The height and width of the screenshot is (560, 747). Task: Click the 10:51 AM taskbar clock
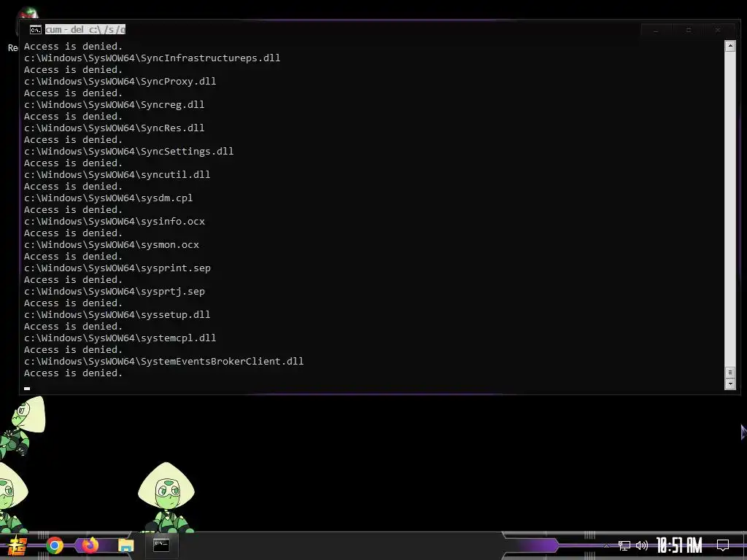679,545
